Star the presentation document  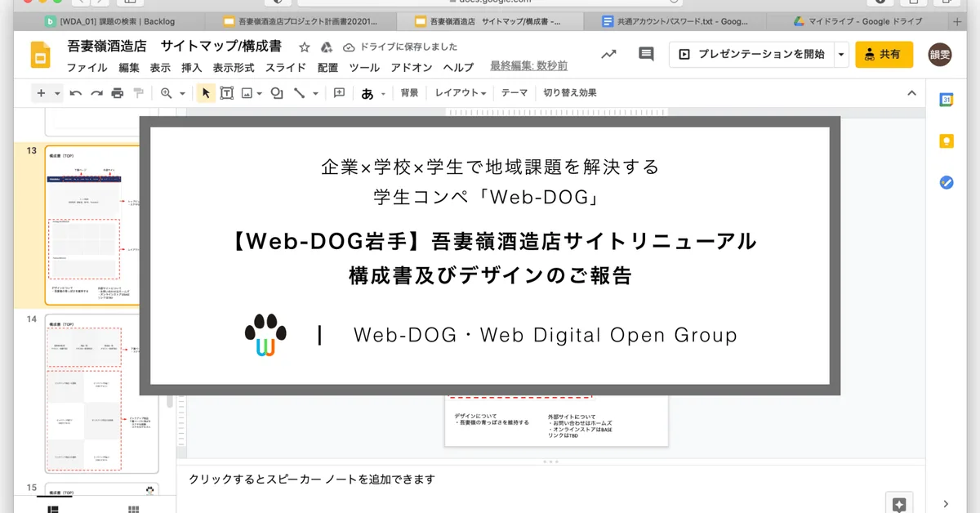tap(305, 47)
